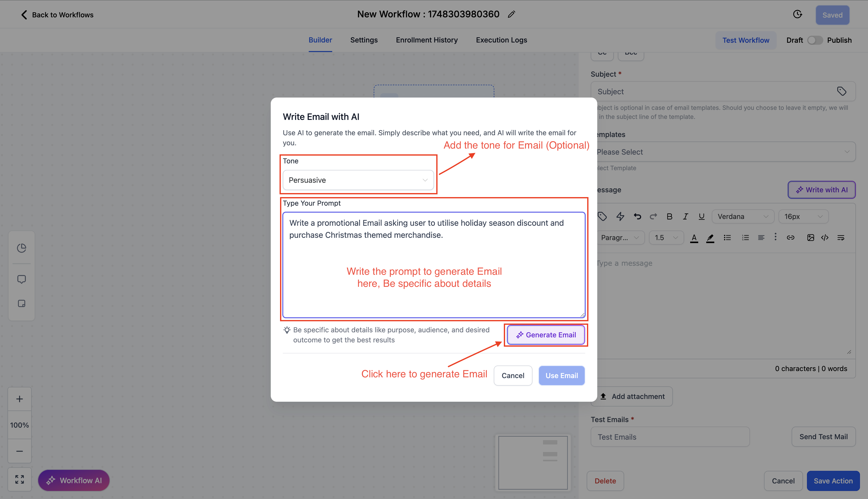Edit the workflow name via pencil icon
The width and height of the screenshot is (868, 499).
click(x=511, y=14)
